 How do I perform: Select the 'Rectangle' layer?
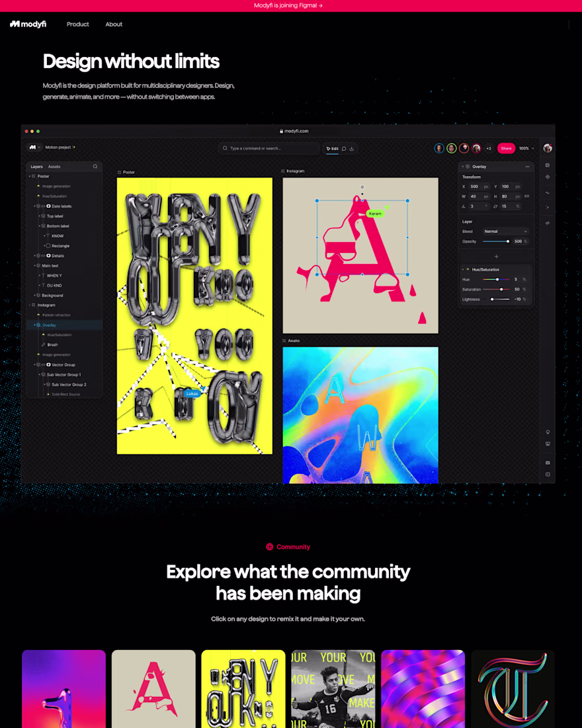[60, 246]
